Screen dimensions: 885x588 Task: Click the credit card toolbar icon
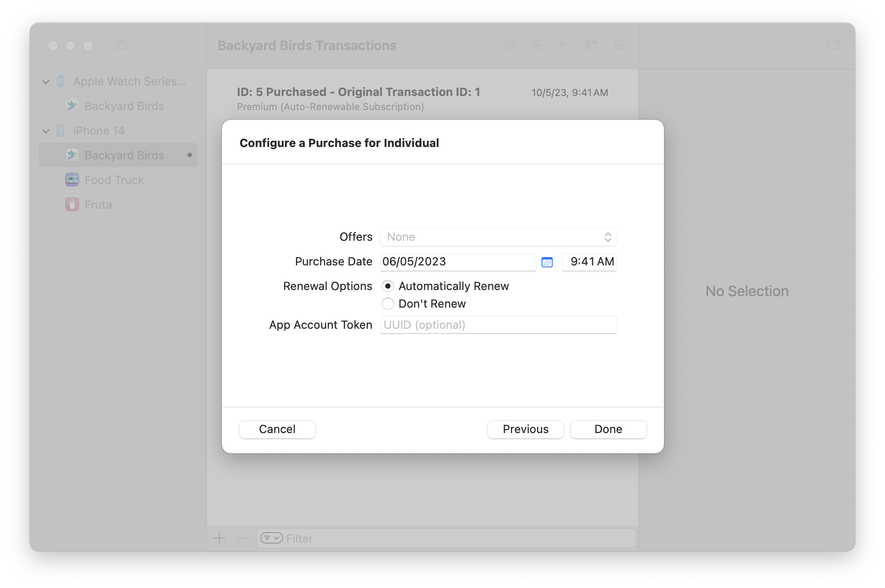(591, 45)
